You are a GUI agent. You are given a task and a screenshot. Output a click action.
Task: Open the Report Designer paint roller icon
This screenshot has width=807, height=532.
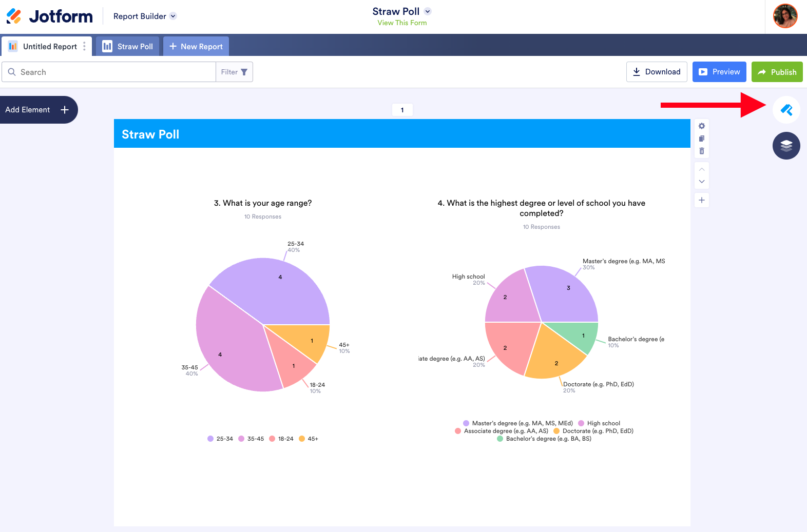[786, 110]
